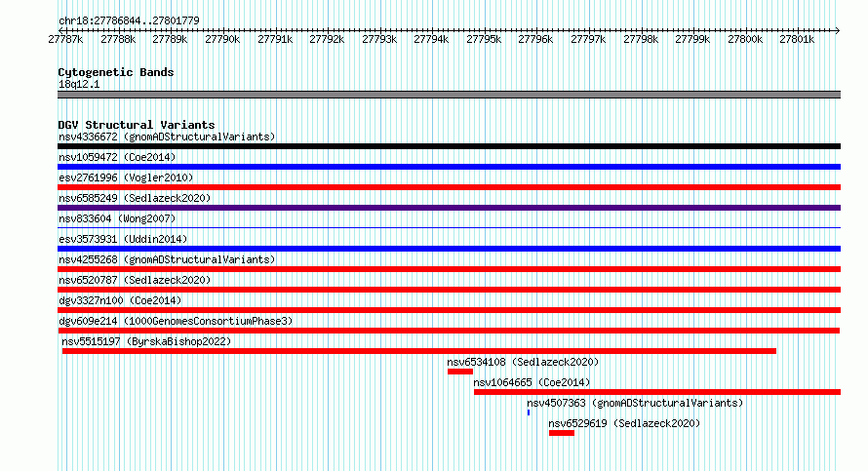Image resolution: width=868 pixels, height=471 pixels.
Task: Open the dgv3327n100 (Coe2014) label
Action: (x=120, y=301)
